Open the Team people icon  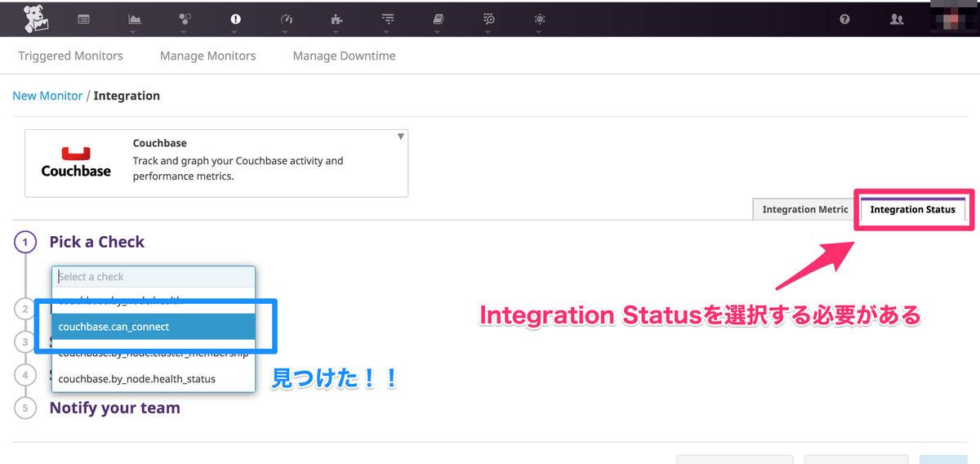897,19
